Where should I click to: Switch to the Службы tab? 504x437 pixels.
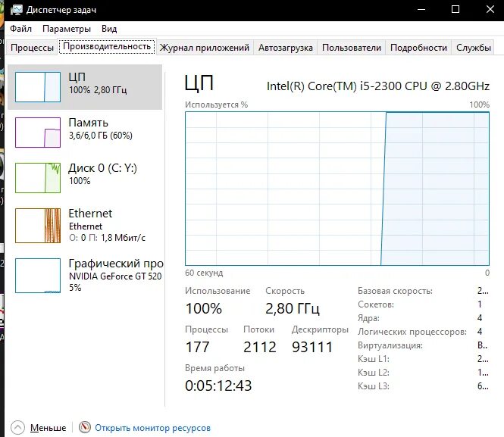[473, 48]
